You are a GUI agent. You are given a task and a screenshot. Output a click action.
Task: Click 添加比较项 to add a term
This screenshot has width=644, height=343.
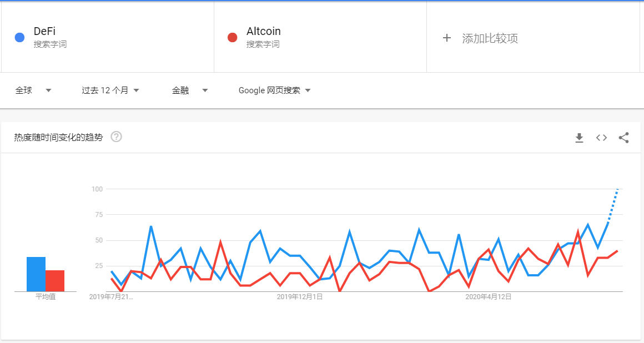pyautogui.click(x=490, y=38)
